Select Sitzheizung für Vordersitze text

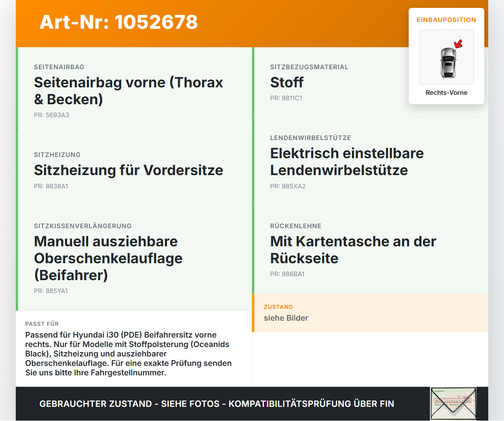coord(128,170)
